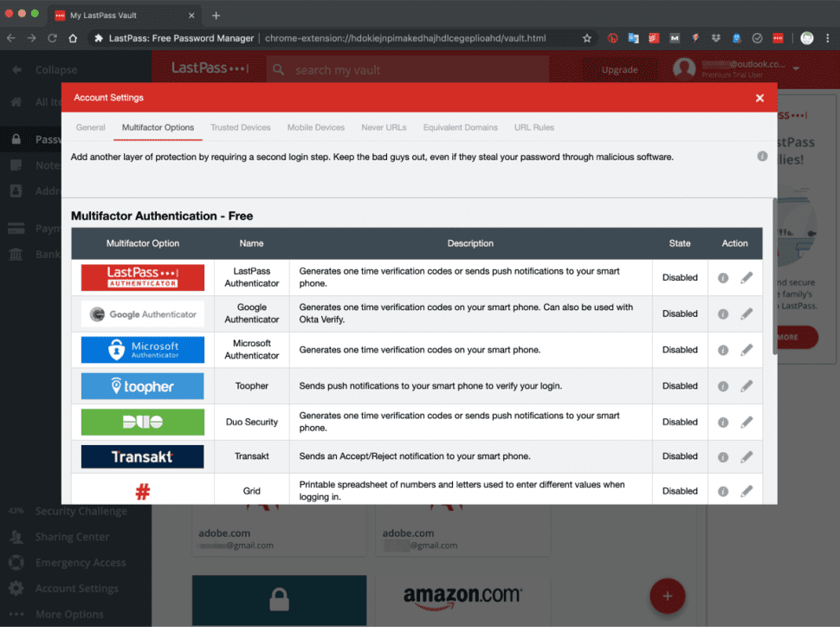
Task: Open the Chrome three-dot menu
Action: pos(827,38)
